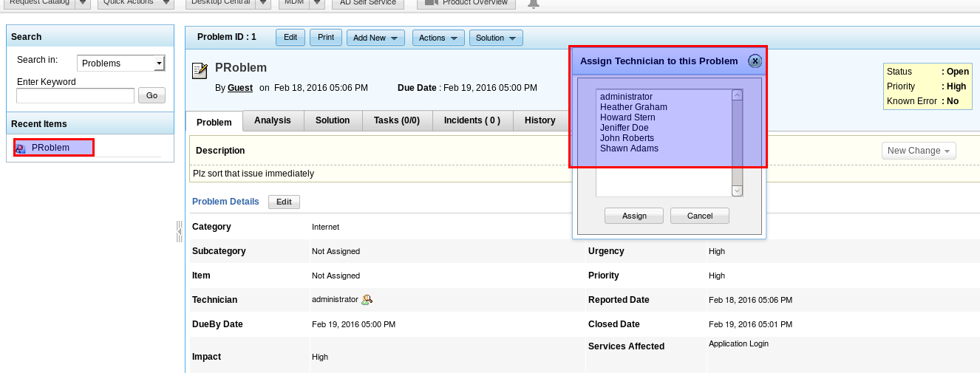Click the MDM button
Image resolution: width=980 pixels, height=373 pixels.
point(295,3)
